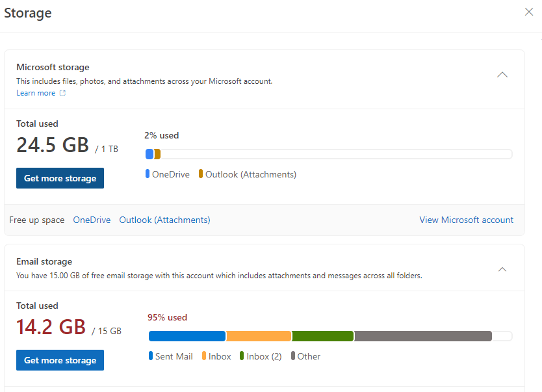Click the green Inbox (2) bar segment
This screenshot has height=392, width=542.
(323, 336)
